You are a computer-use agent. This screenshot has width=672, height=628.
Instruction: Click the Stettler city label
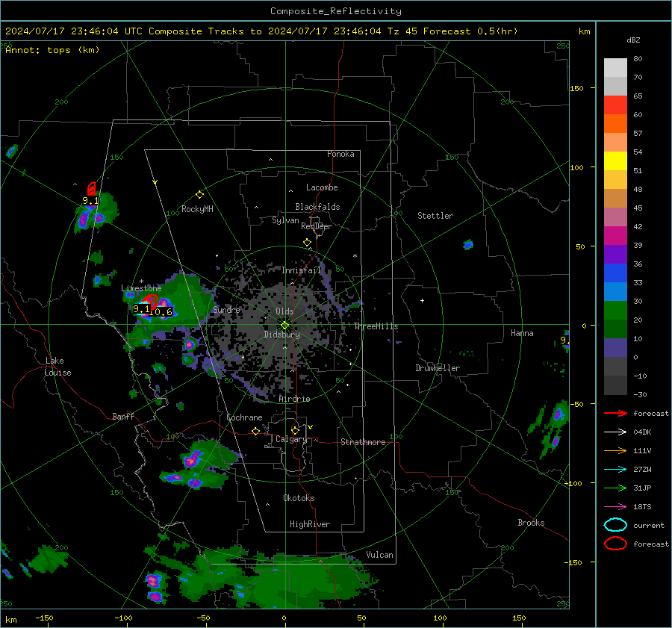tap(435, 216)
